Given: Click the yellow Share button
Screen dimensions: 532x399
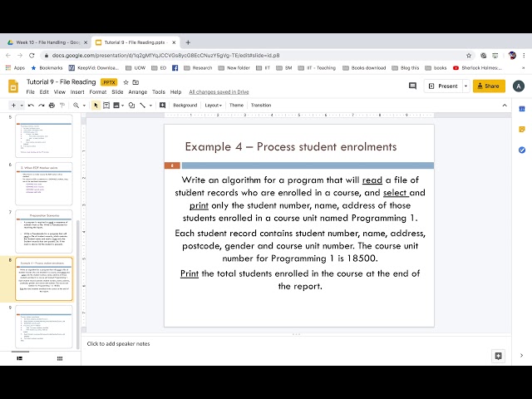Looking at the screenshot, I should [x=489, y=86].
